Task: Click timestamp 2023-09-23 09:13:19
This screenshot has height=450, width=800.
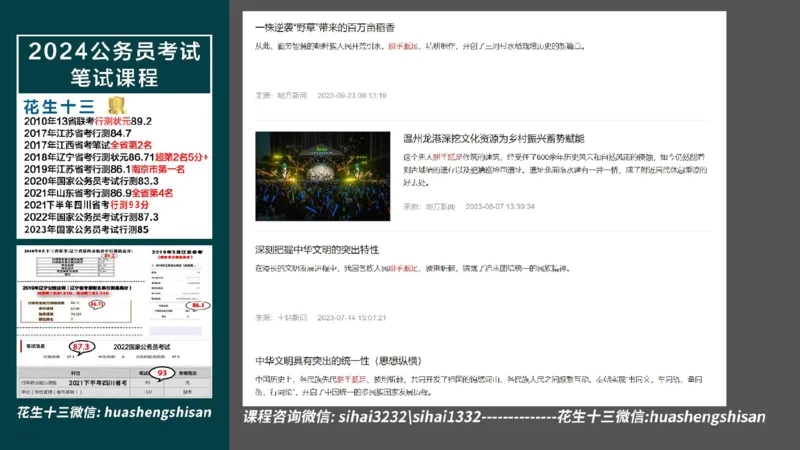Action: click(352, 95)
